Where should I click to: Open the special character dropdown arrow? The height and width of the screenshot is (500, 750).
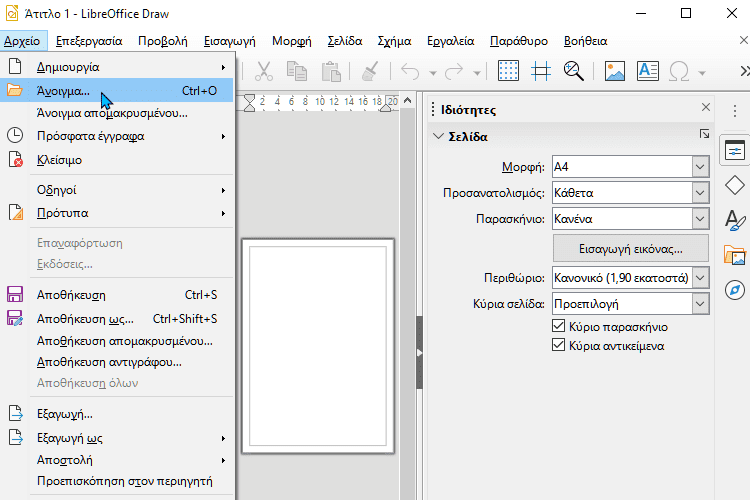click(702, 73)
